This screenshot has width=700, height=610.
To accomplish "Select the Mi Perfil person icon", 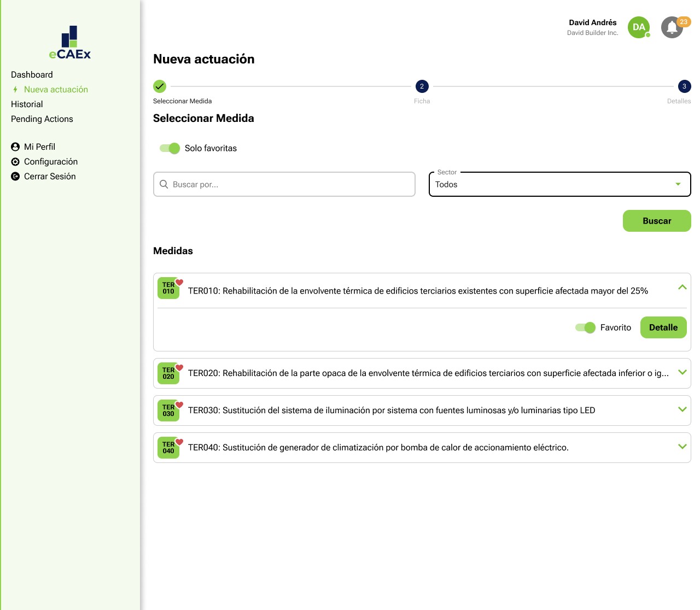I will coord(14,146).
